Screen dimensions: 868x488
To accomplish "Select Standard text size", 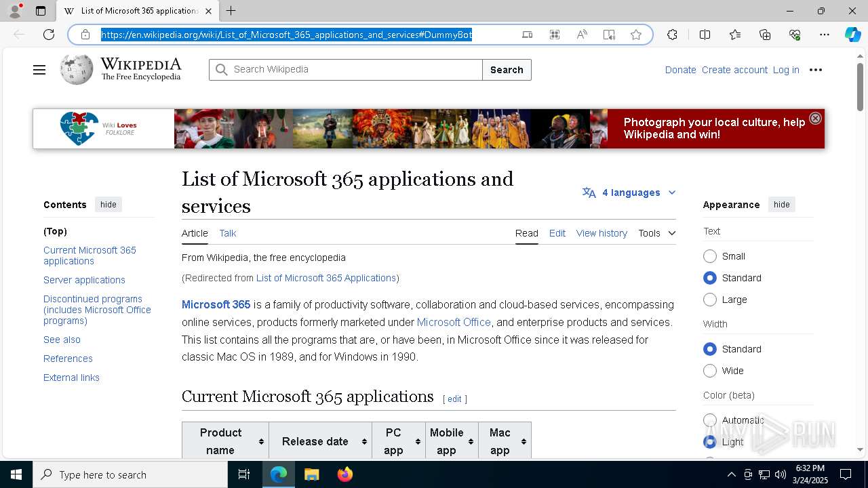I will coord(710,278).
